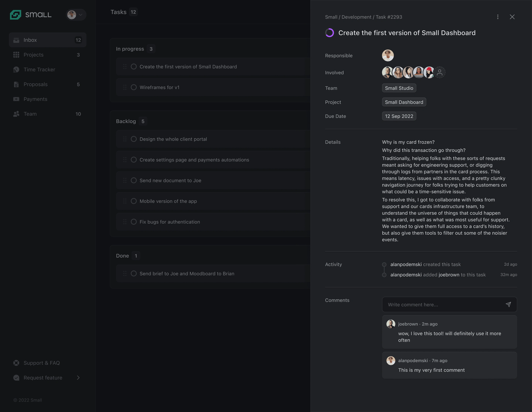
Task: Click drag handle for Wireframes for v1
Action: pyautogui.click(x=125, y=87)
